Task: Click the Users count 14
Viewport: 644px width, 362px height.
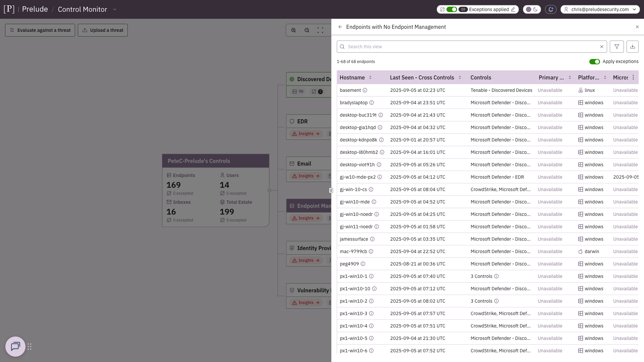Action: click(224, 185)
